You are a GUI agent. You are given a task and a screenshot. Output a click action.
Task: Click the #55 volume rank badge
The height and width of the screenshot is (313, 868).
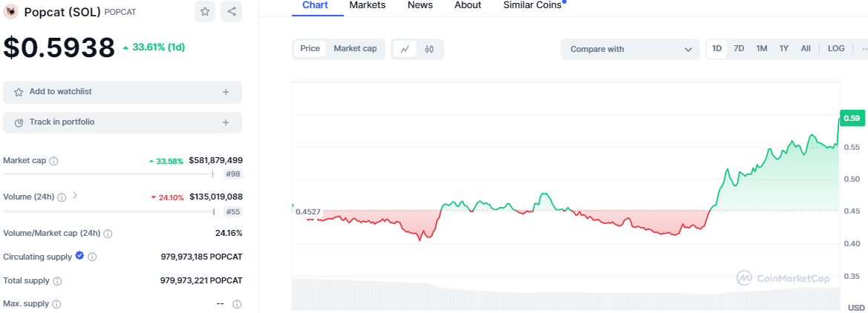coord(232,211)
